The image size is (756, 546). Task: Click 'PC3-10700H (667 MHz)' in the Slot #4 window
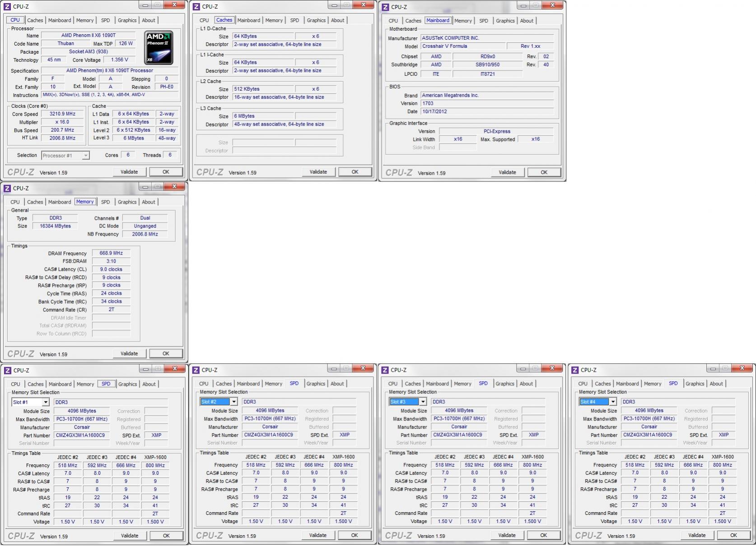pos(649,419)
